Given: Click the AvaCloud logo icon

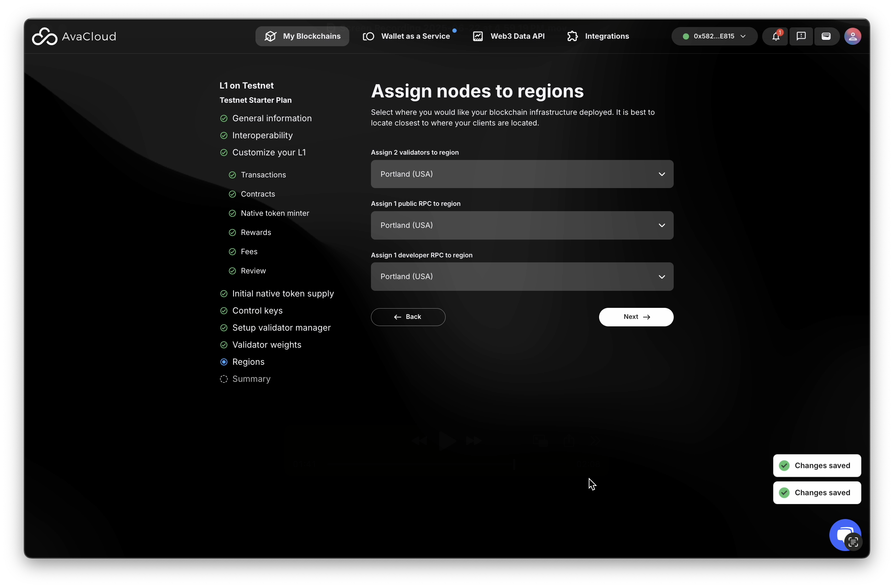Looking at the screenshot, I should click(x=44, y=37).
